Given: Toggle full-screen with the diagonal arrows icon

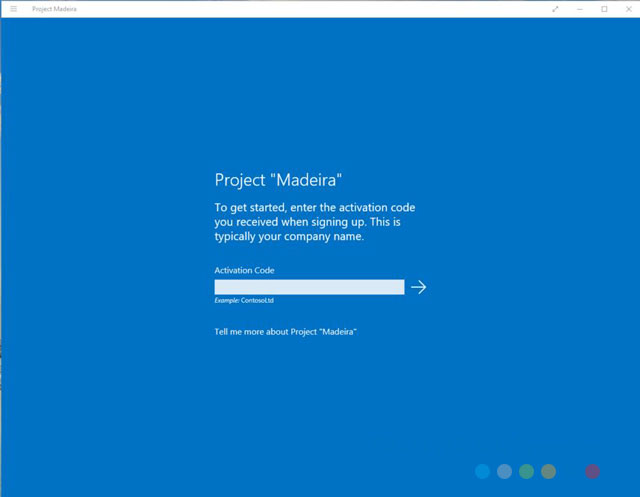Looking at the screenshot, I should [555, 9].
